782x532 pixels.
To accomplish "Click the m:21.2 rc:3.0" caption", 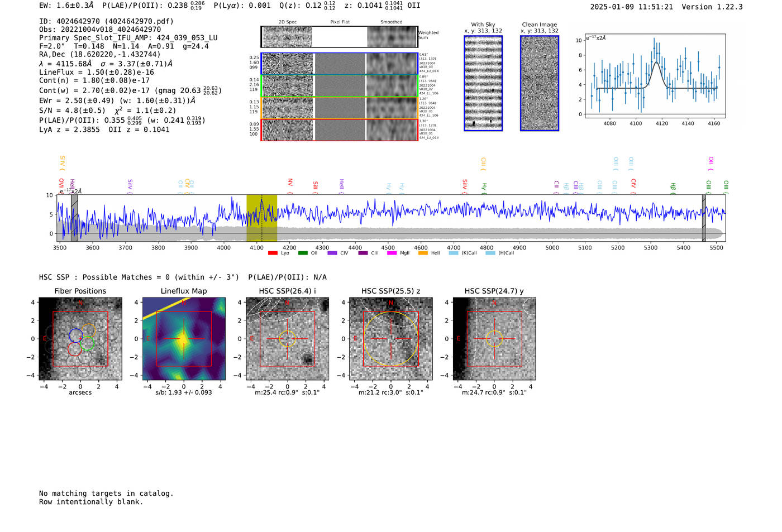I will click(390, 392).
